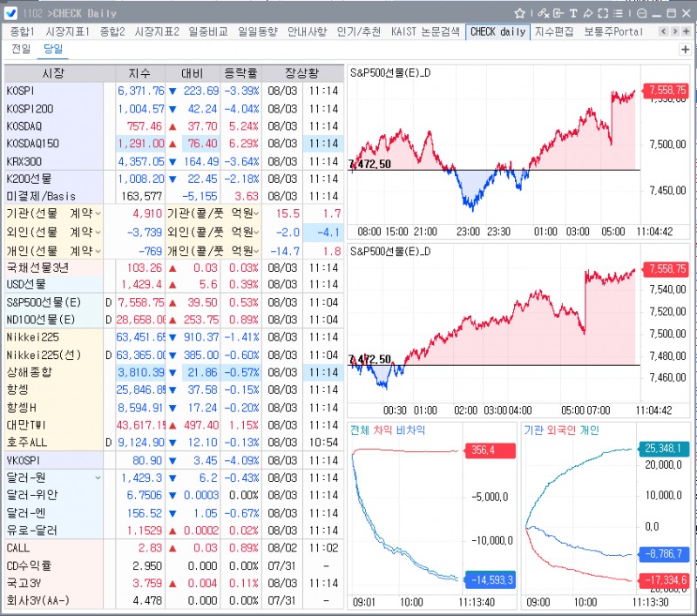
Task: Click the 기관 외국인 개인 chart legend
Action: pos(561,430)
